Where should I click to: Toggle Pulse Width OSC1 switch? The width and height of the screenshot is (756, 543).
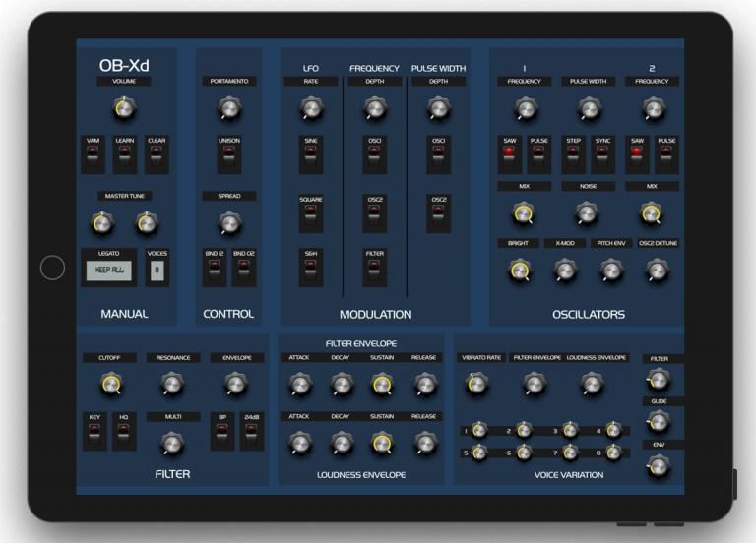coord(438,154)
